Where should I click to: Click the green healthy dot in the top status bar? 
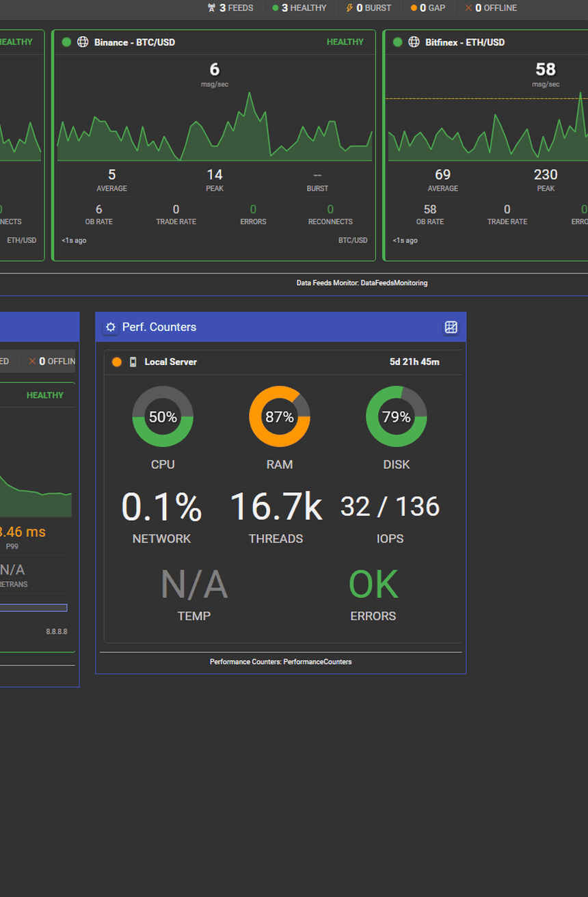tap(276, 8)
